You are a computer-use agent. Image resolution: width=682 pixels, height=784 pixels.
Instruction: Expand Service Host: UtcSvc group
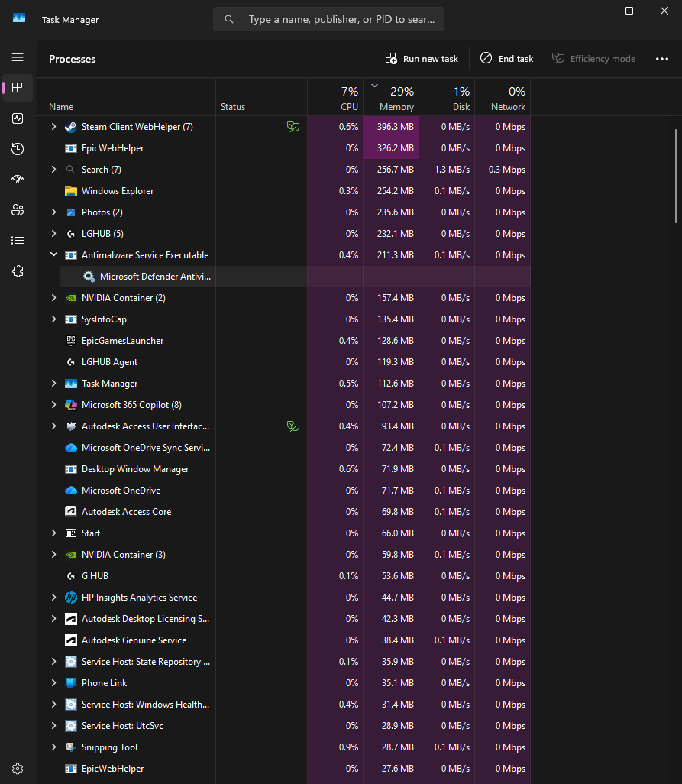pyautogui.click(x=53, y=725)
